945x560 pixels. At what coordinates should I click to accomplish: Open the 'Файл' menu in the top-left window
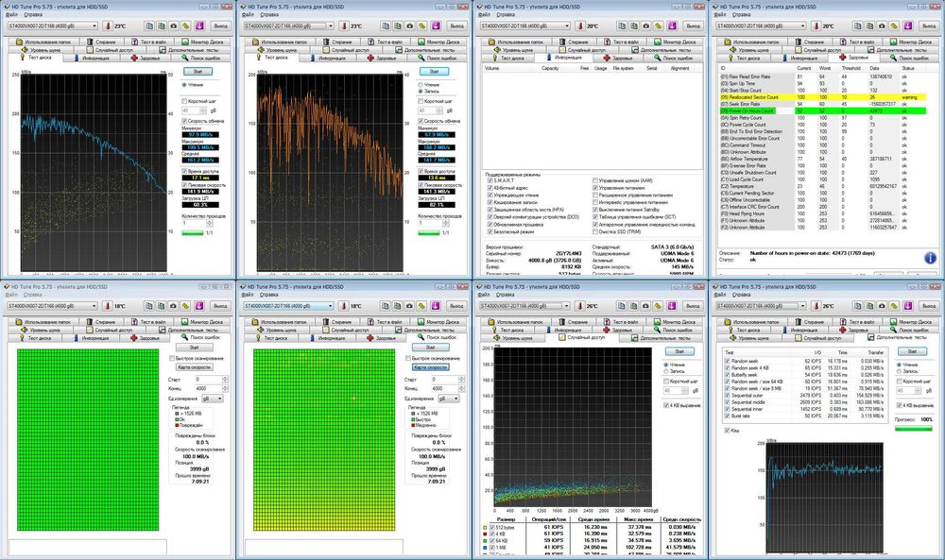[11, 16]
